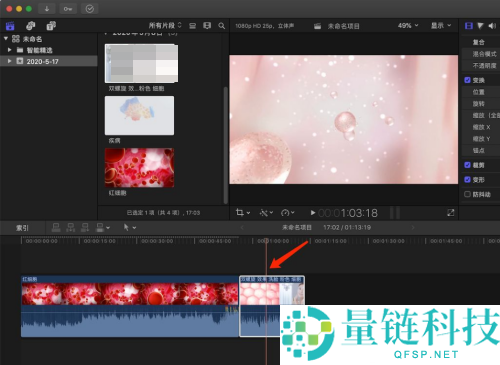Expand the 2020-5-17 event triangle
The height and width of the screenshot is (365, 500).
coord(10,61)
